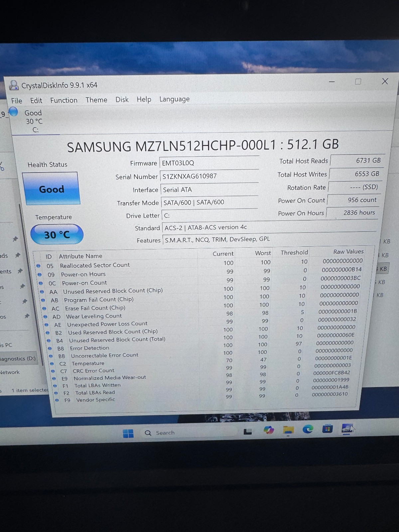Click the Power On Count value 956 count
399x532 pixels.
[x=353, y=200]
